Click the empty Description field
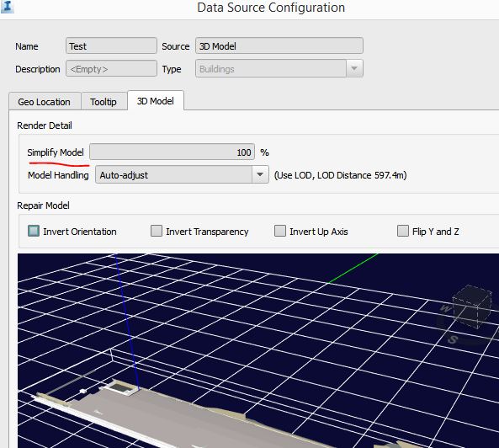Image resolution: width=499 pixels, height=448 pixels. pos(111,68)
